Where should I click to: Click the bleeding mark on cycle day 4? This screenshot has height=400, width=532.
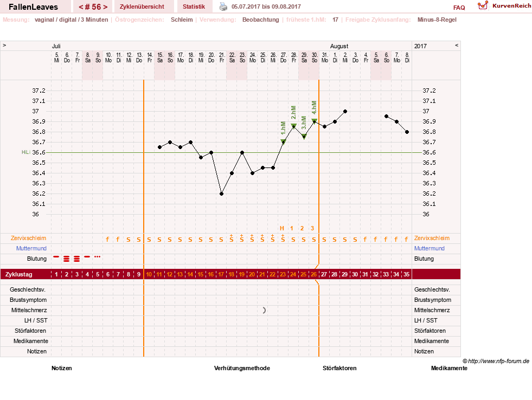coord(87,257)
